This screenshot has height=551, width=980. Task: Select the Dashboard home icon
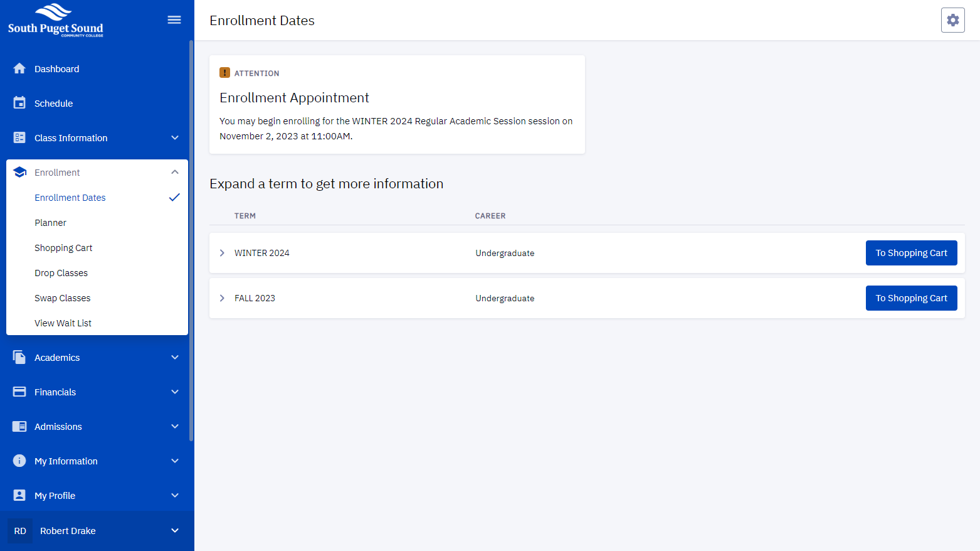coord(19,68)
